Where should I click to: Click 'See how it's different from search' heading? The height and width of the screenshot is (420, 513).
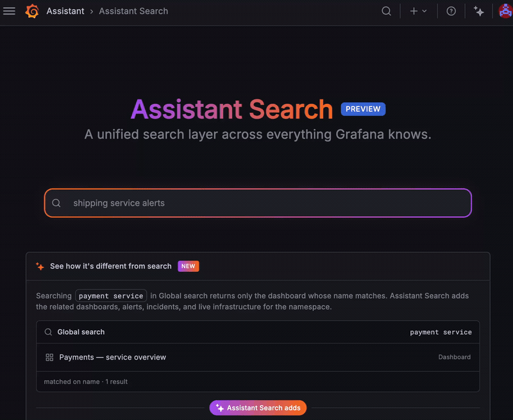pyautogui.click(x=110, y=266)
